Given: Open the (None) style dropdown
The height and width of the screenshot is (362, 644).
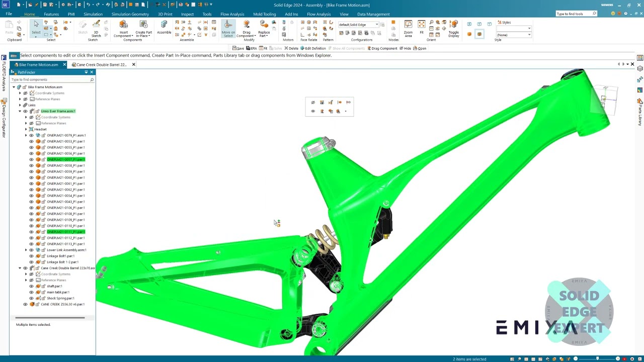Looking at the screenshot, I should [529, 35].
